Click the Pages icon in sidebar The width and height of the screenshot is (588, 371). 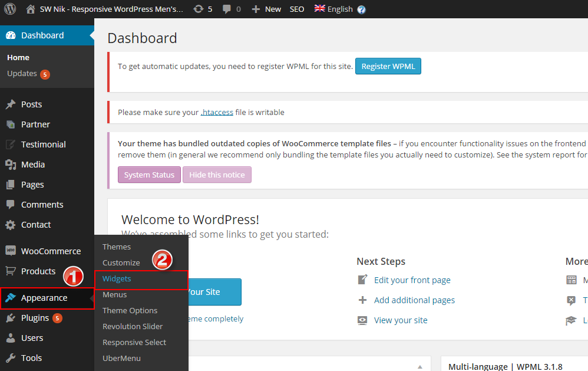coord(11,185)
